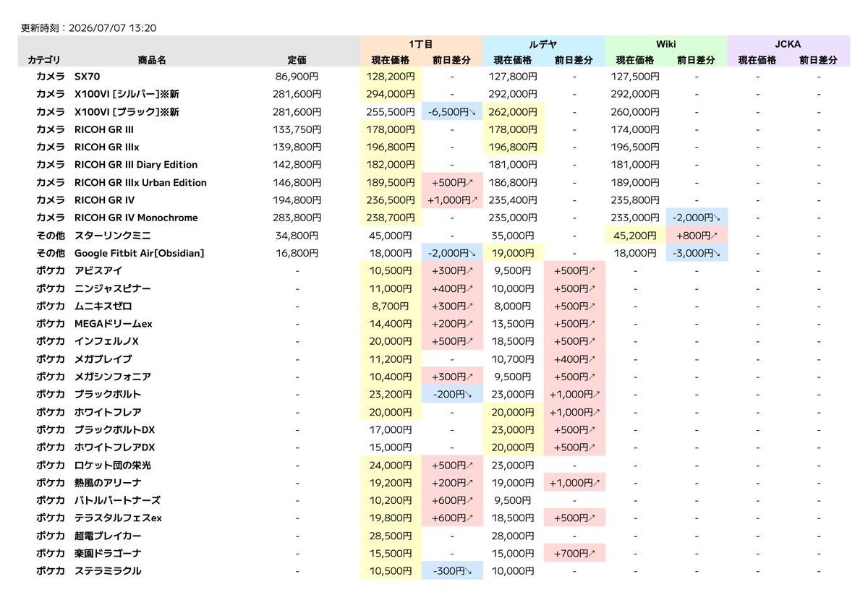
Task: Click the 商品名 column header
Action: [x=152, y=61]
